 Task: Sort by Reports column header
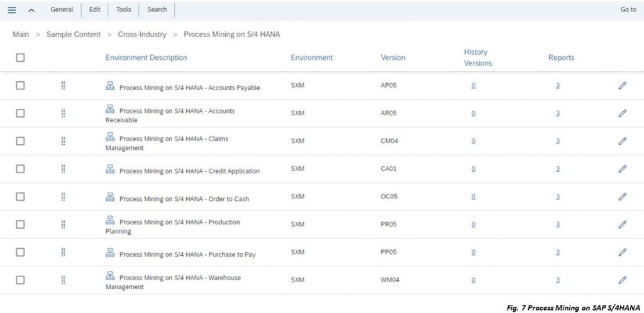(561, 57)
